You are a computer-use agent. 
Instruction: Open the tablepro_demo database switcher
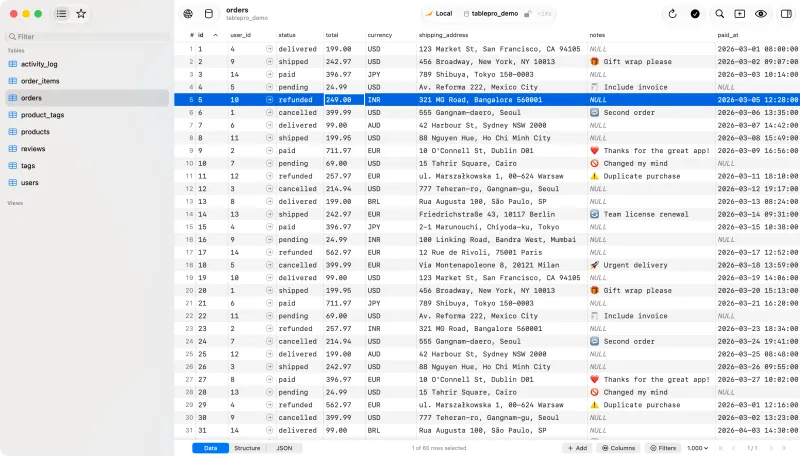[x=491, y=14]
